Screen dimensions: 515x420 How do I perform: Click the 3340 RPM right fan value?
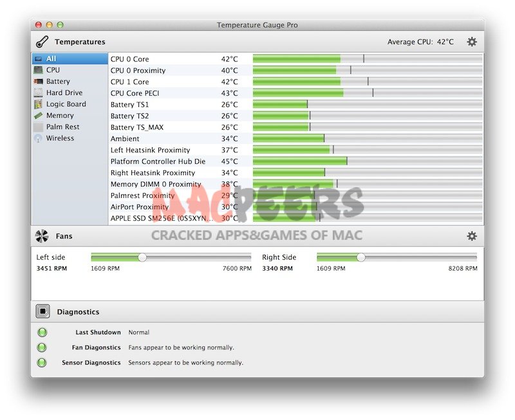pyautogui.click(x=277, y=268)
